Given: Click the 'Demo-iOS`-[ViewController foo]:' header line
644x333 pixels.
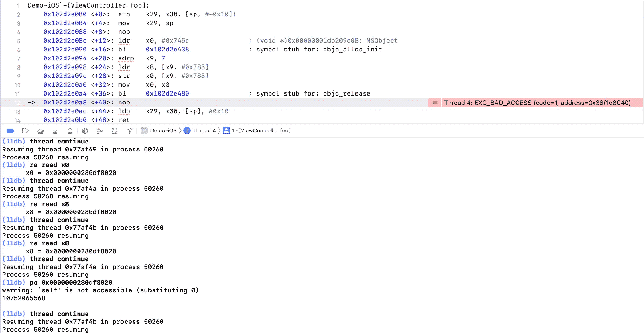Looking at the screenshot, I should [88, 5].
